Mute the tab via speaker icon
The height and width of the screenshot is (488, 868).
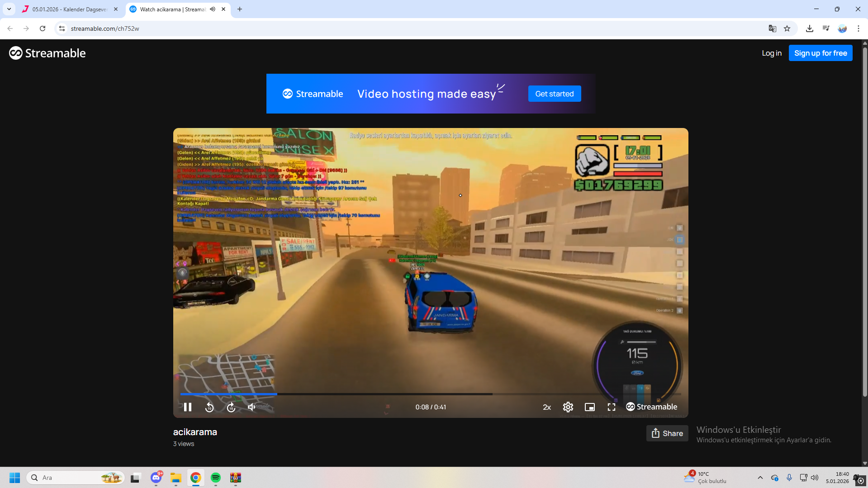(213, 9)
